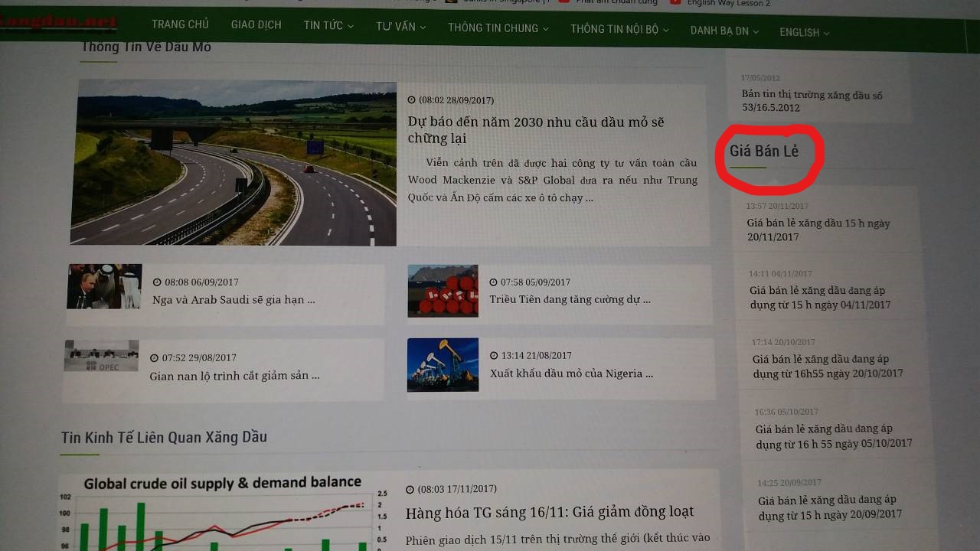The height and width of the screenshot is (551, 980).
Task: Click the date text 13:14 21/08/2017
Action: (x=537, y=356)
